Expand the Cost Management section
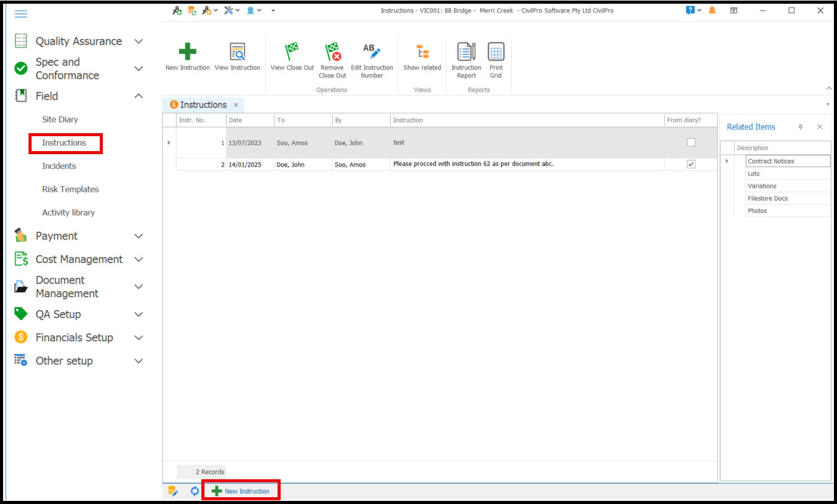The image size is (837, 504). pos(139,259)
